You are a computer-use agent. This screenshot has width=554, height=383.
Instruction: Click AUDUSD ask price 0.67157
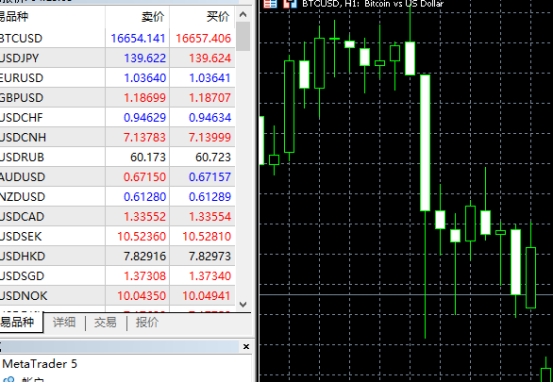click(210, 177)
